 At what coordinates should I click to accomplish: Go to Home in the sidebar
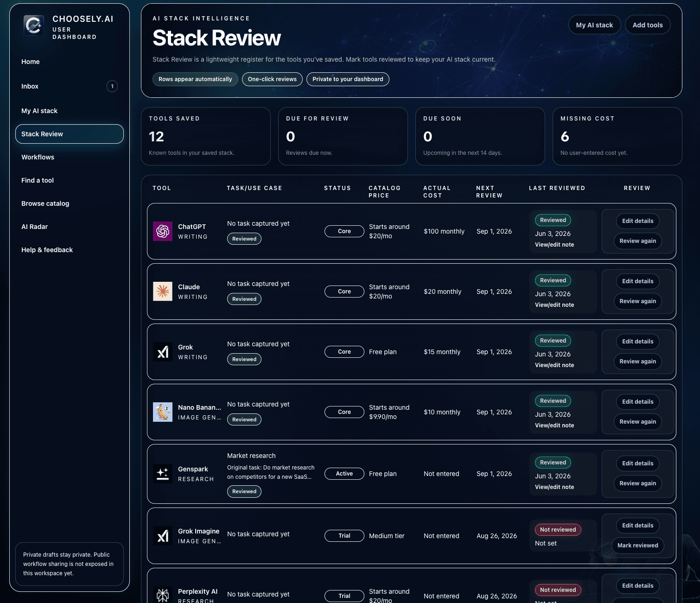pos(31,62)
